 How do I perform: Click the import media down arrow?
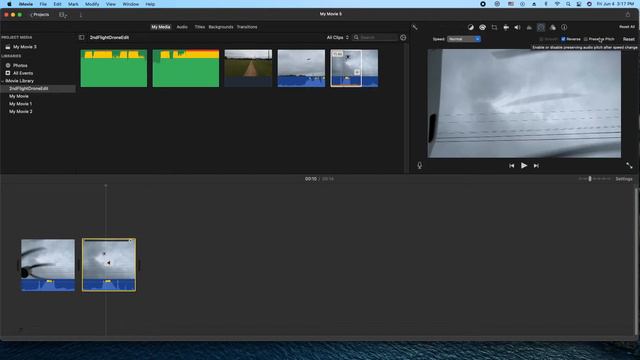(x=80, y=15)
